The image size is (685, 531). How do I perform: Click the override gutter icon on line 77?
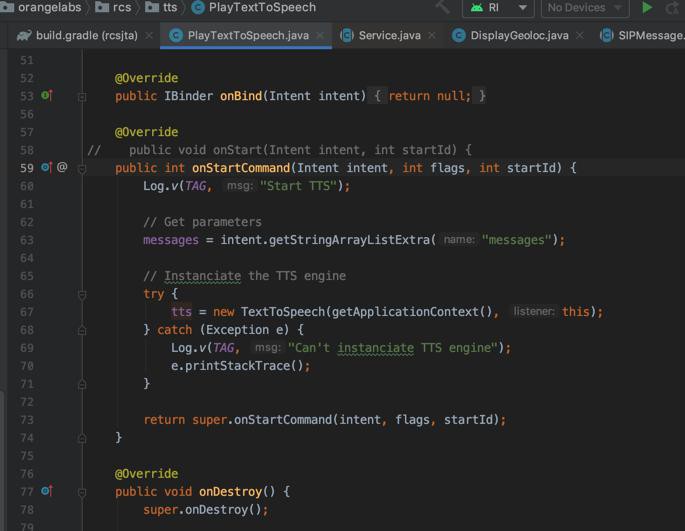(x=47, y=491)
